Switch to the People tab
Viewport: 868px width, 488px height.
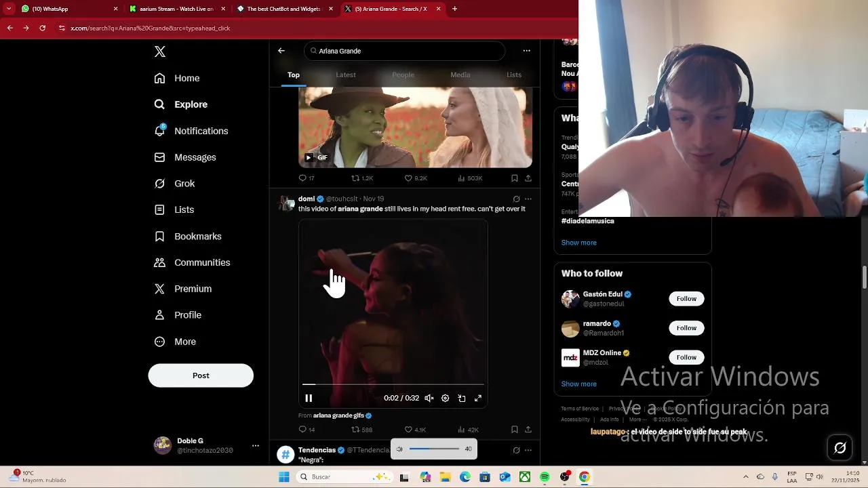point(403,75)
